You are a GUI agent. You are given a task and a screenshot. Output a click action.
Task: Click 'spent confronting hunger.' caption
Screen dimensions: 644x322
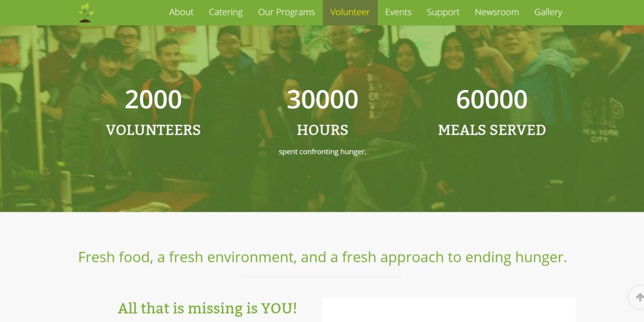pyautogui.click(x=323, y=152)
